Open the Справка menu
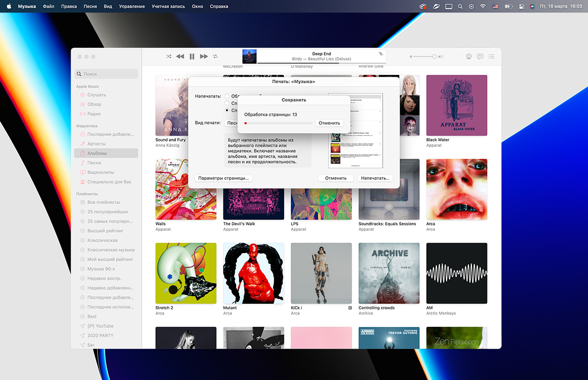Image resolution: width=588 pixels, height=380 pixels. point(219,7)
